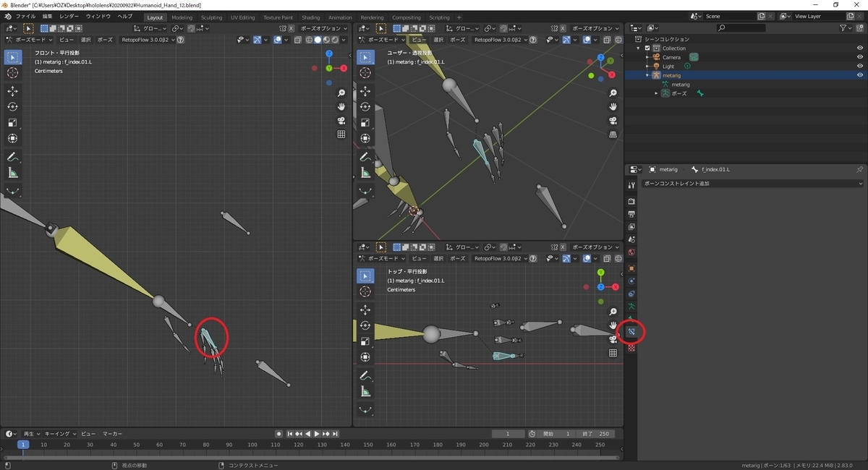Select the Annotate tool in front viewport
Screen dimensions: 868x470
click(13, 157)
